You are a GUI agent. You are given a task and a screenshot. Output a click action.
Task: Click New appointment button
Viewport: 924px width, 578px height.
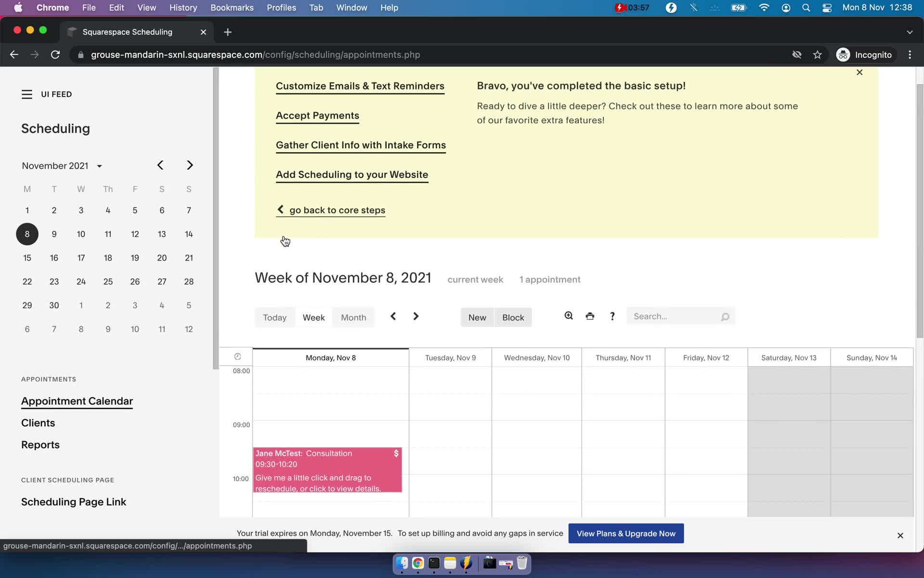point(477,317)
